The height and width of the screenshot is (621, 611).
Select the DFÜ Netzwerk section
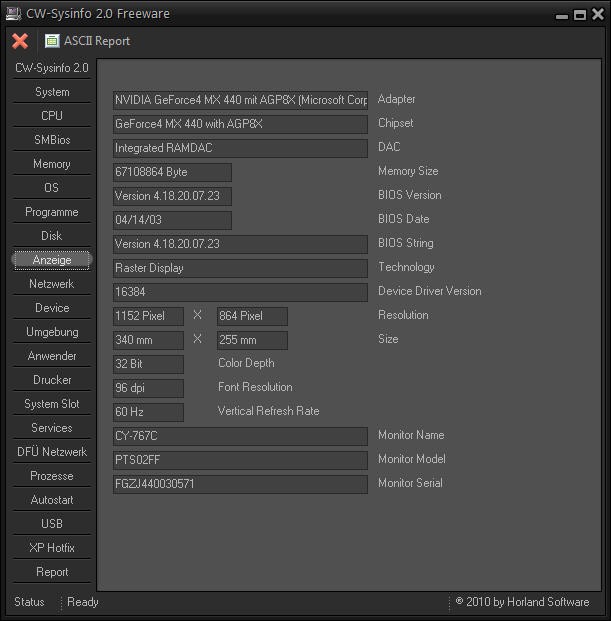tap(52, 452)
